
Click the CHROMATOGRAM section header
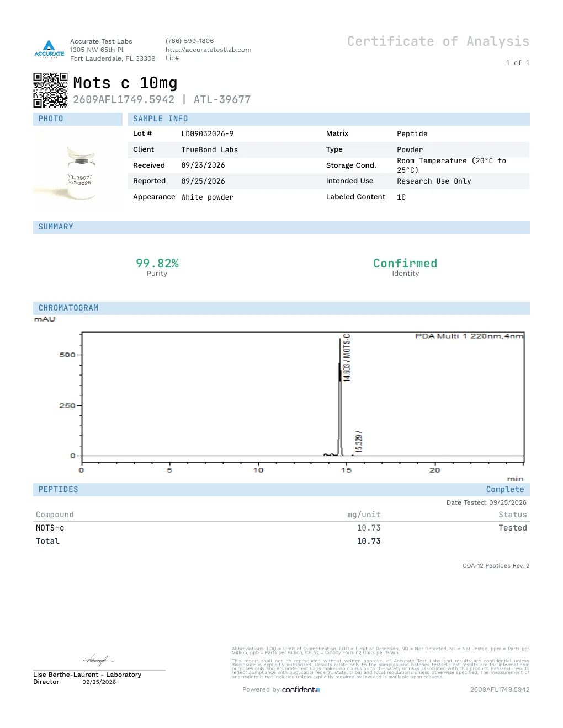(281, 308)
